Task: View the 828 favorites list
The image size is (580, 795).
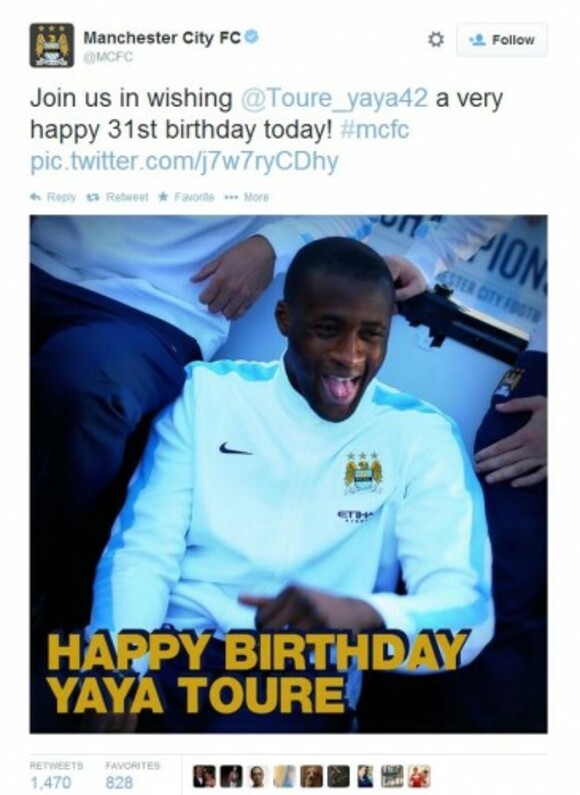Action: click(x=132, y=774)
